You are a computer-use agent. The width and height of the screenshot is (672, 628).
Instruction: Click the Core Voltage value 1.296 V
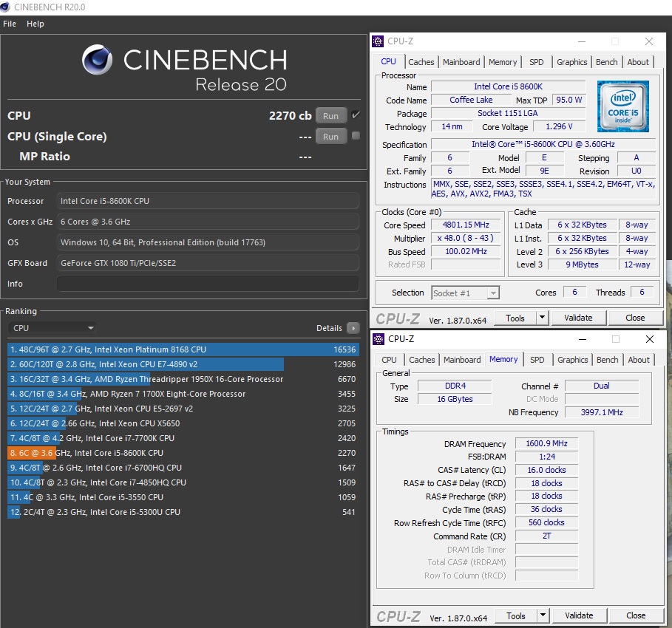(559, 126)
